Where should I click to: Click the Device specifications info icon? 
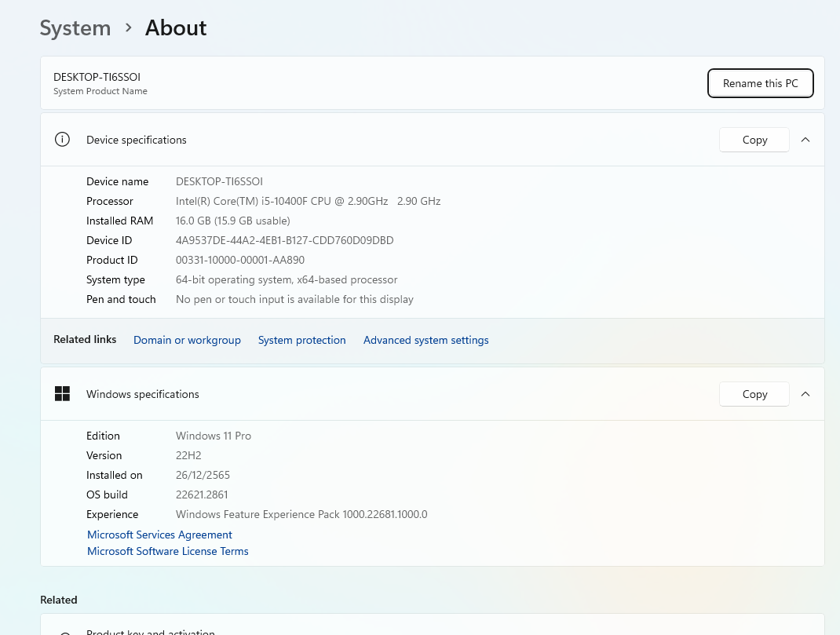(62, 140)
